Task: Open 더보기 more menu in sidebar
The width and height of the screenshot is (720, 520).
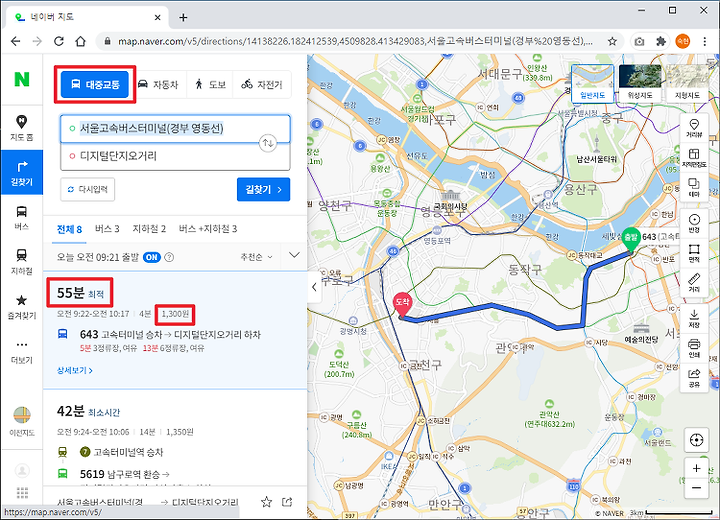Action: [22, 351]
